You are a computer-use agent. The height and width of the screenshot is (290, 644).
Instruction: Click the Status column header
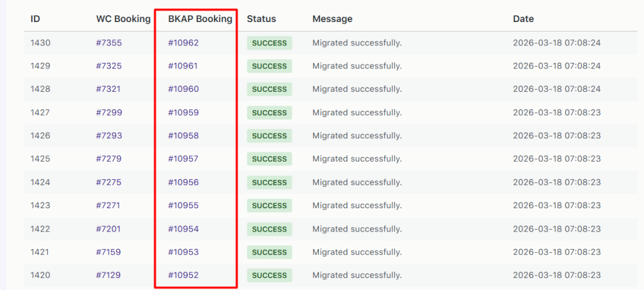tap(261, 19)
